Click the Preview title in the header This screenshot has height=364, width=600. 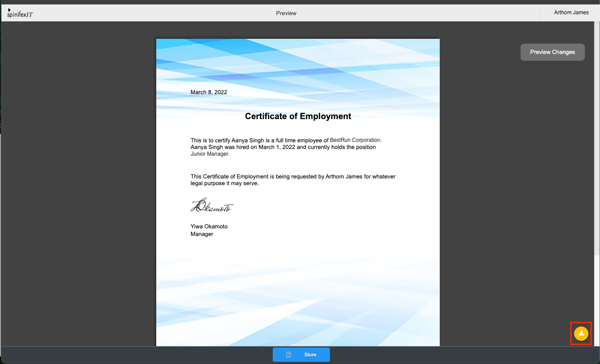click(x=286, y=13)
